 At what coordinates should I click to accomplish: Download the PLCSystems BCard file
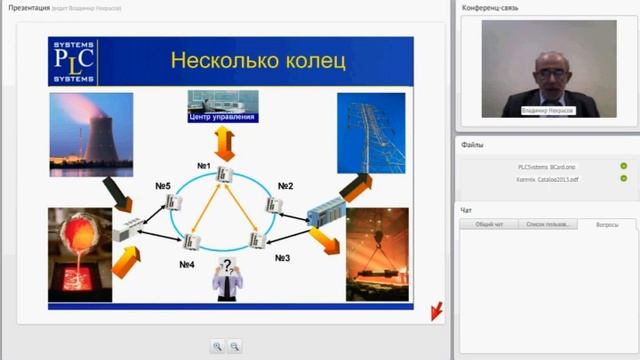[623, 166]
